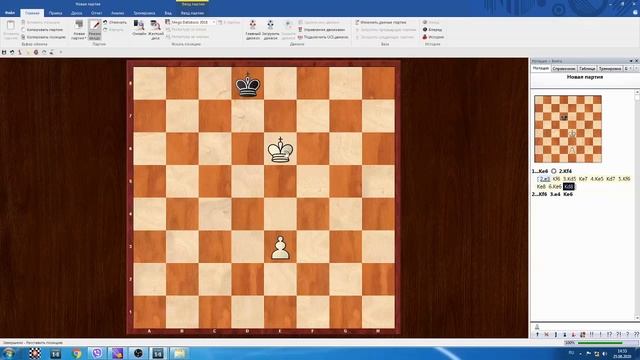
Task: Select the Notation (Нотация) panel tab
Action: click(x=540, y=69)
